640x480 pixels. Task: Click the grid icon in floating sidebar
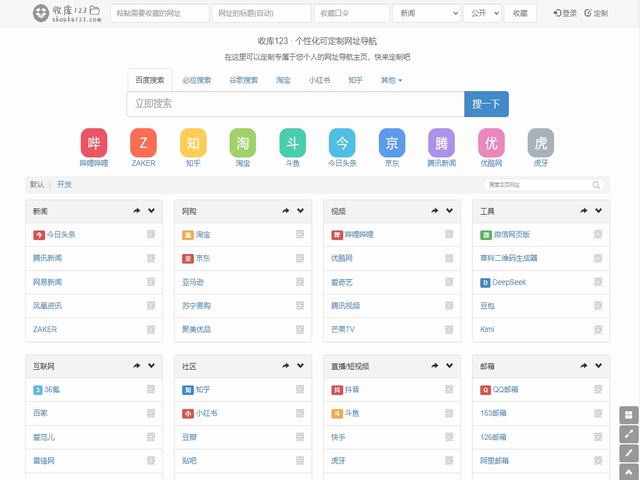(x=629, y=415)
